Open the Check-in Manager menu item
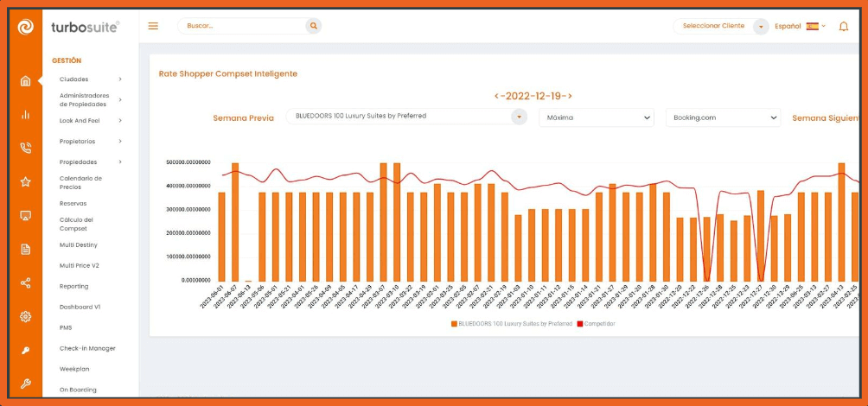The width and height of the screenshot is (868, 406). coord(86,348)
